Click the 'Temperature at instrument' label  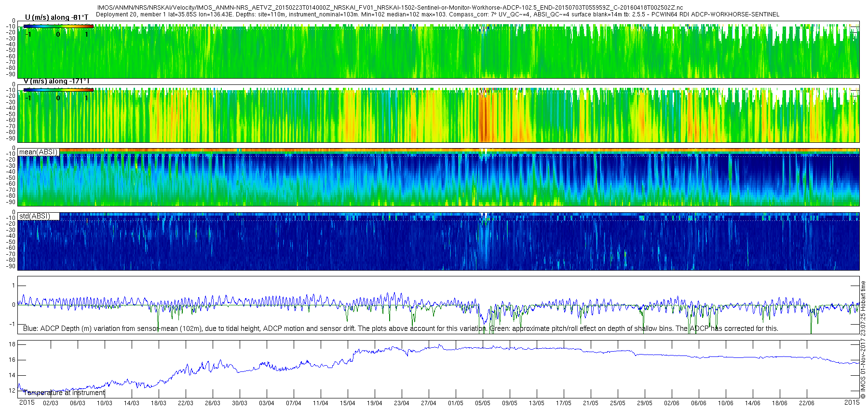(x=64, y=393)
